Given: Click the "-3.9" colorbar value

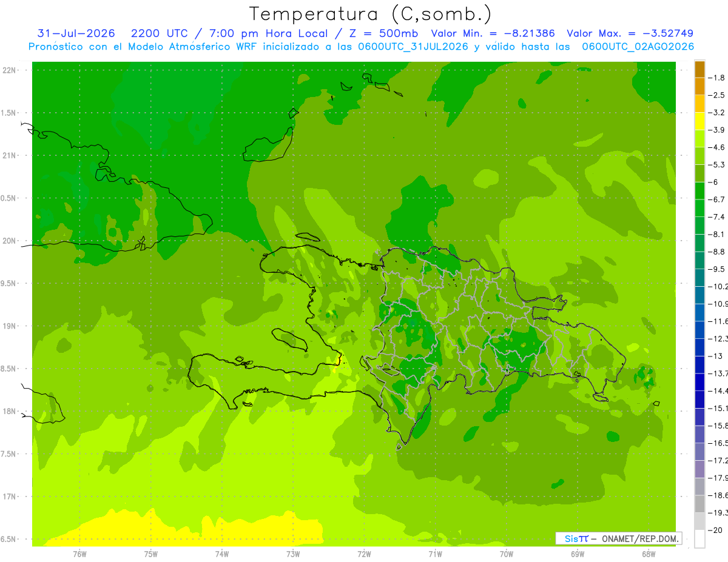Looking at the screenshot, I should click(716, 130).
